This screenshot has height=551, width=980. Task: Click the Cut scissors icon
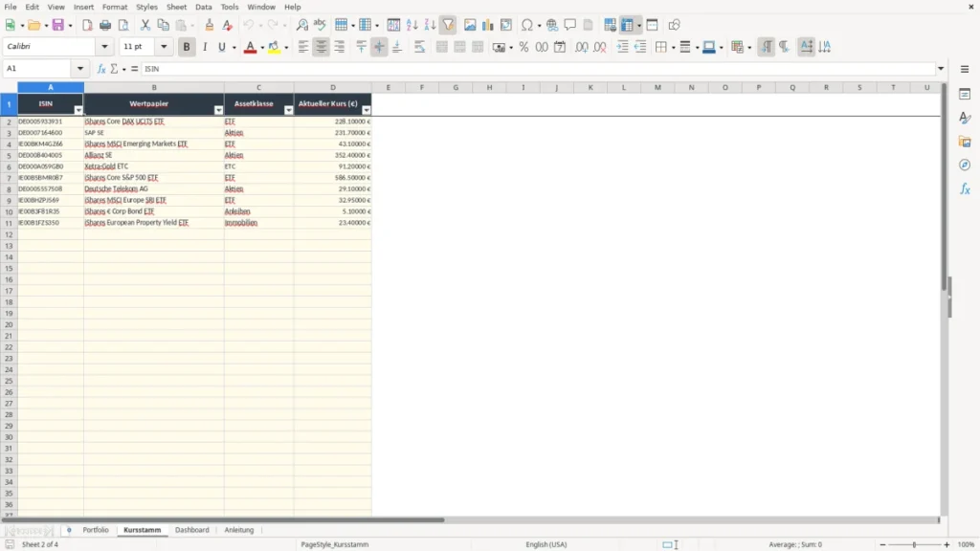145,25
